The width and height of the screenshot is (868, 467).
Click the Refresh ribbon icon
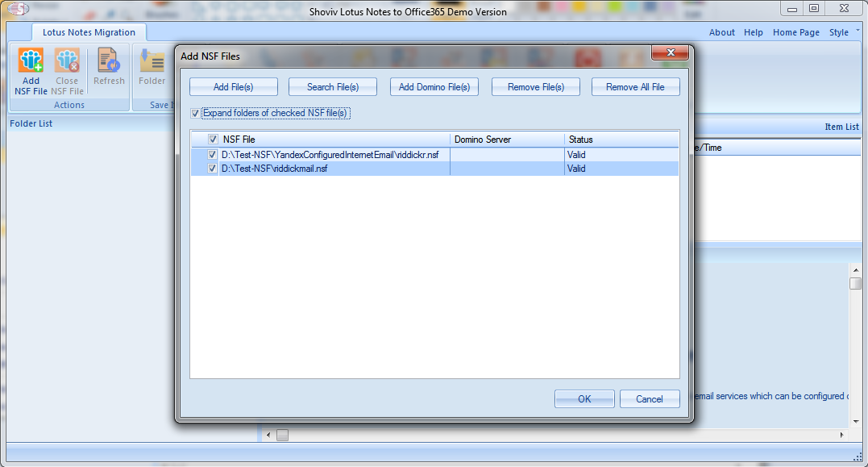pos(109,66)
